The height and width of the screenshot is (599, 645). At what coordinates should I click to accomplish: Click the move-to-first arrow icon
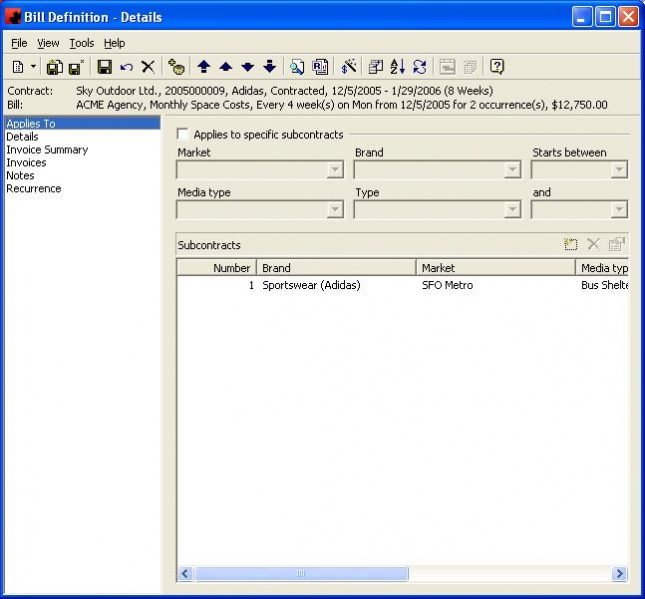click(203, 67)
